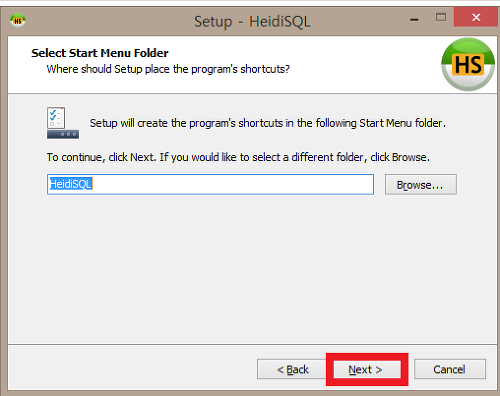Click the 'Setup - HeidiSQL' window title
The height and width of the screenshot is (396, 500).
click(252, 22)
